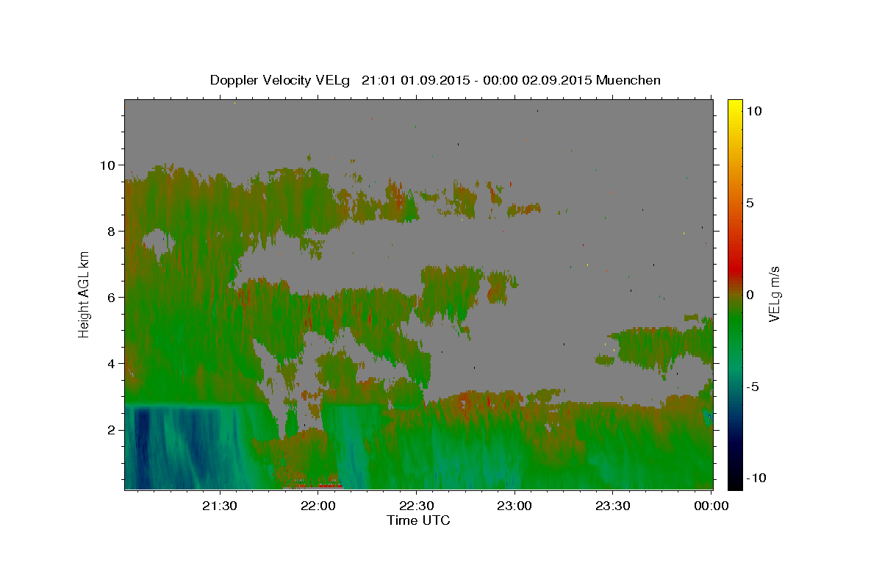Click the height axis label 4
882x588 pixels.
pos(113,364)
